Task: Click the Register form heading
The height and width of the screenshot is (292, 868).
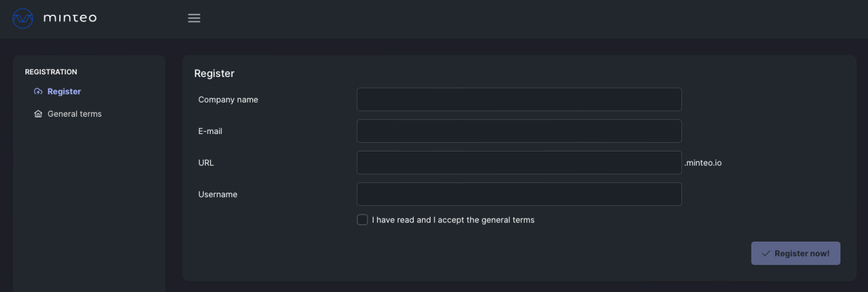Action: click(x=214, y=73)
